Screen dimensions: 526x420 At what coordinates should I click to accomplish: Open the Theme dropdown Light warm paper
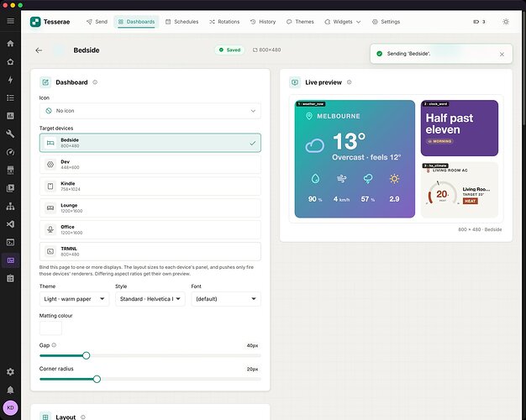pos(74,299)
